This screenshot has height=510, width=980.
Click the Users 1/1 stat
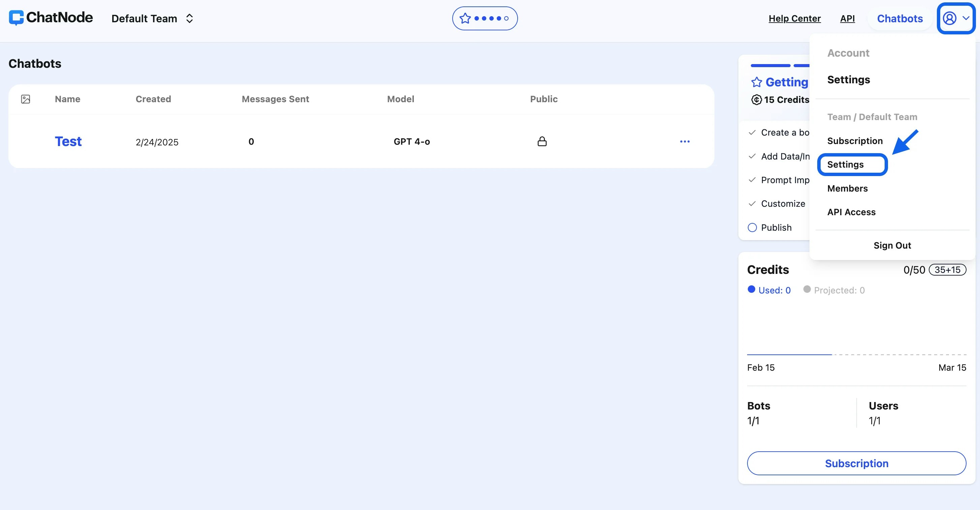pyautogui.click(x=883, y=413)
